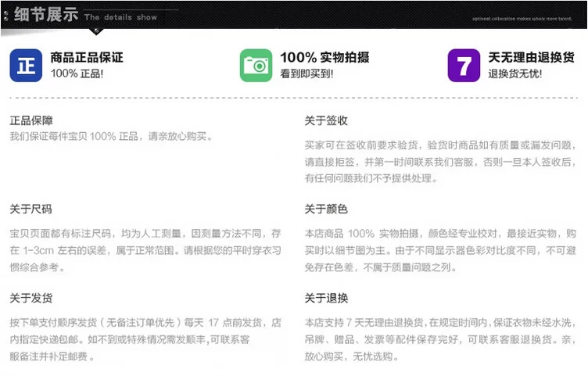The height and width of the screenshot is (376, 588).
Task: Click the line starting 本店支持 7 天无理由退换货
Action: (440, 322)
